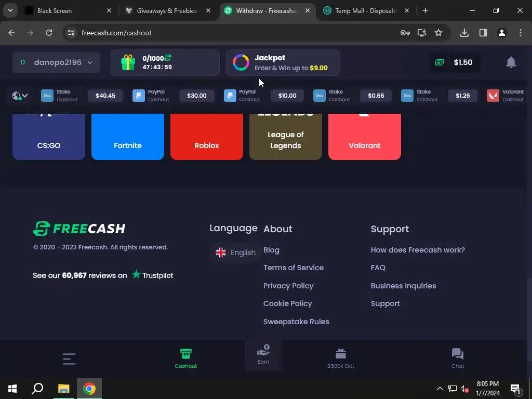
Task: Open a new browser tab
Action: click(x=425, y=11)
